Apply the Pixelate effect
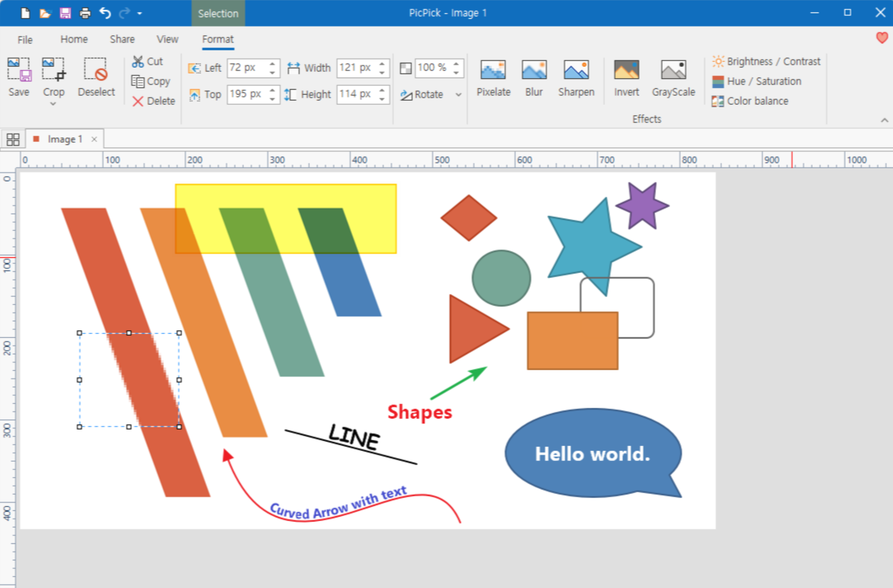 pyautogui.click(x=493, y=78)
